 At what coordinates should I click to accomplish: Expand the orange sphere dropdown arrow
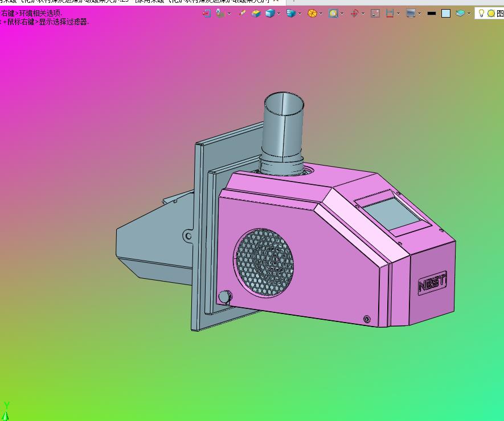321,14
